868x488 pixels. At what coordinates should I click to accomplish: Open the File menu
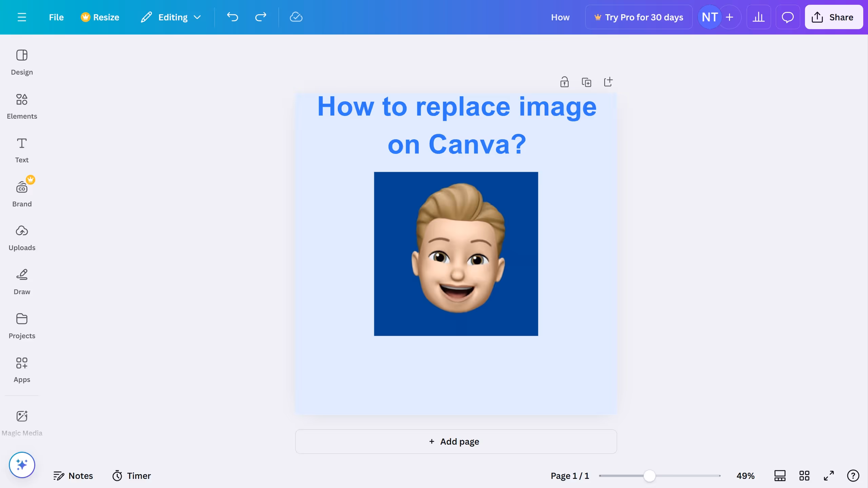coord(56,17)
